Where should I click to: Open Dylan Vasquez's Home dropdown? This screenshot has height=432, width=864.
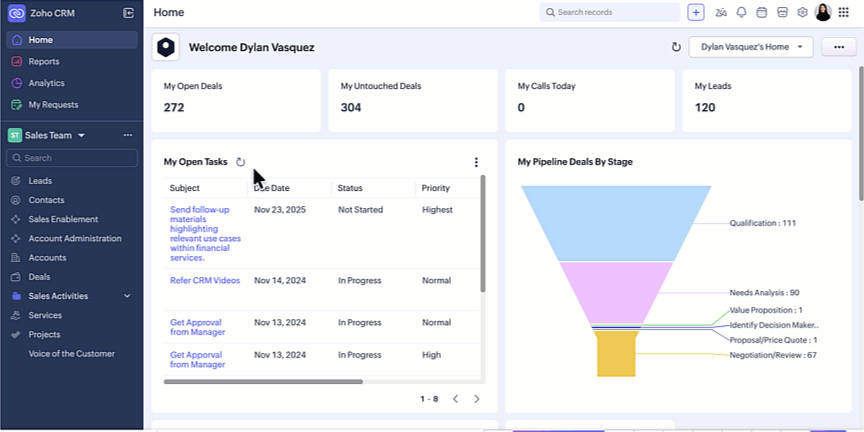[x=750, y=47]
